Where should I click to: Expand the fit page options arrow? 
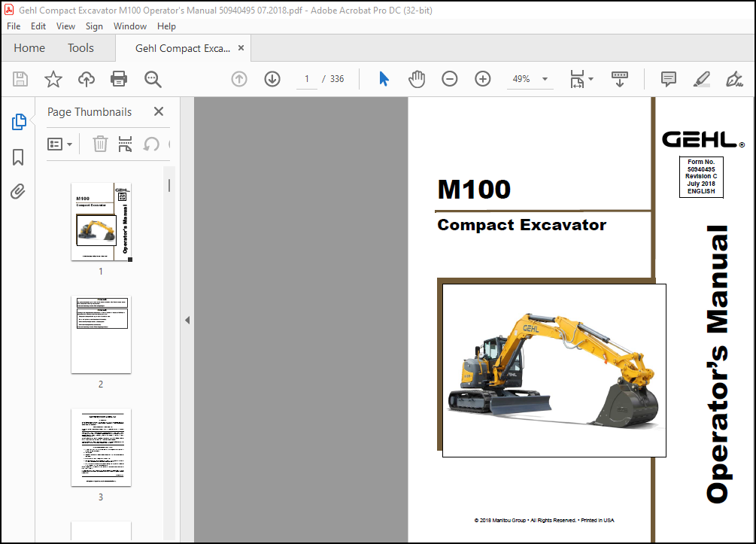pyautogui.click(x=591, y=78)
